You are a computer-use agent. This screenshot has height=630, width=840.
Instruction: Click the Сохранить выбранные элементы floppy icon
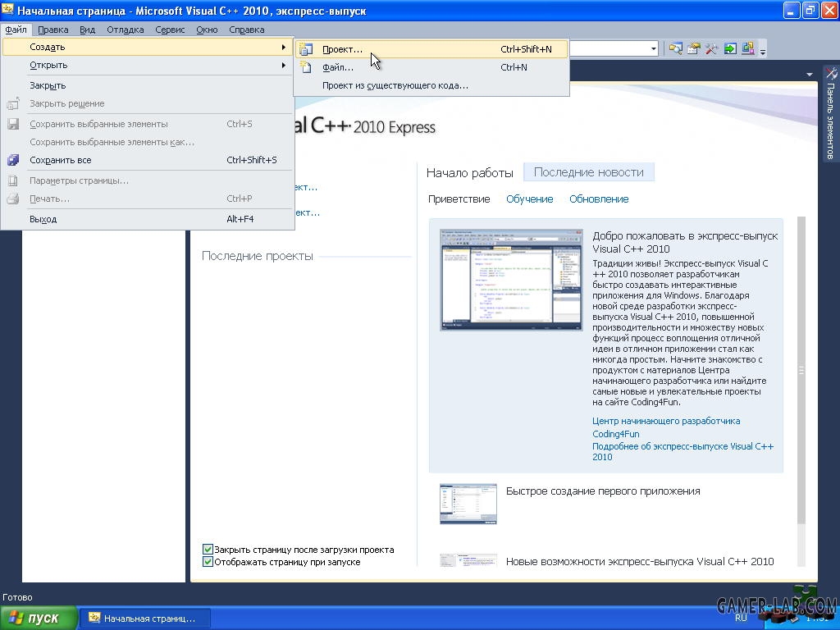[13, 125]
